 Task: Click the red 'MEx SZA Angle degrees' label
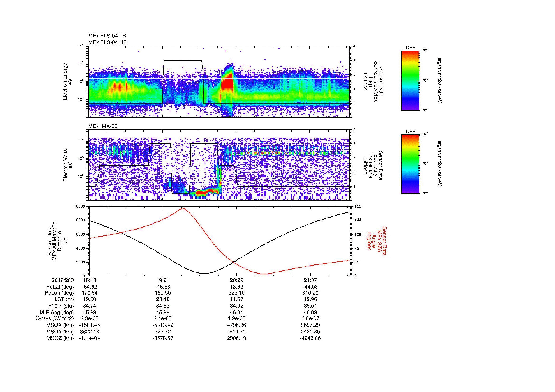click(x=377, y=241)
